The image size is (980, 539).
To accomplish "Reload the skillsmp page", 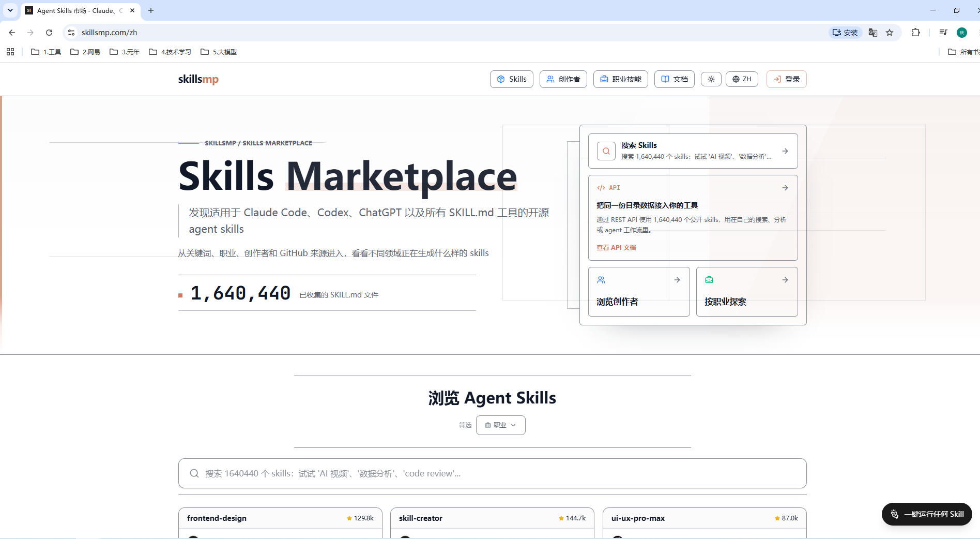I will (49, 33).
